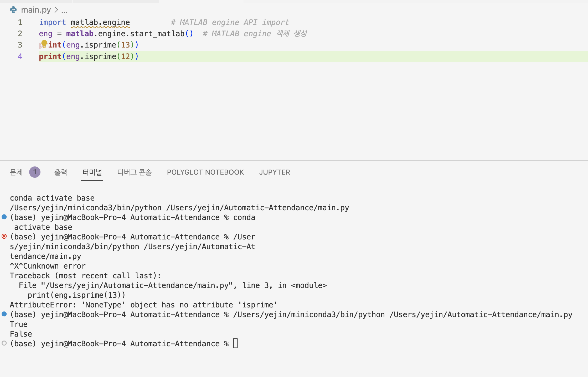Select the POLYGLOT NOTEBOOK panel tab
The image size is (588, 377).
205,172
